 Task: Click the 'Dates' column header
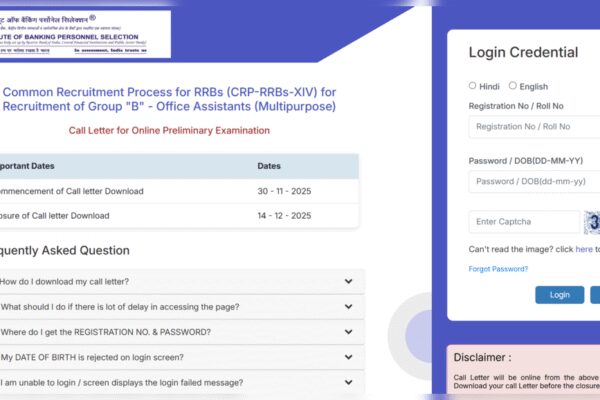click(269, 166)
